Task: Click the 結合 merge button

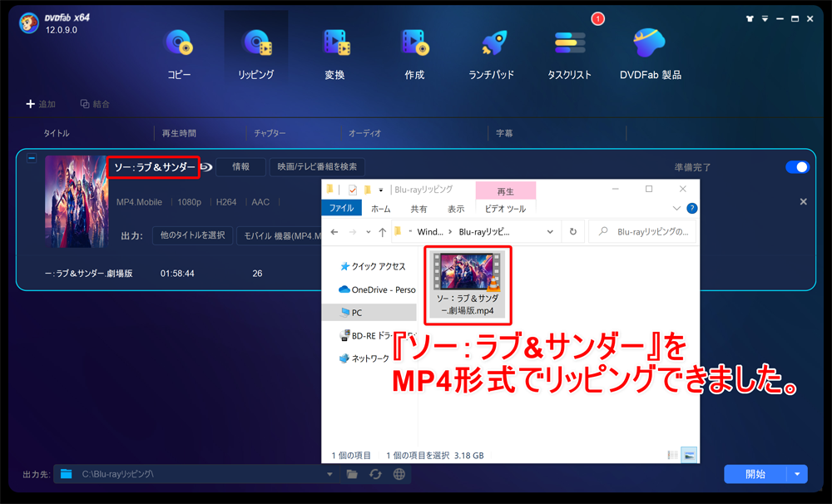Action: click(95, 104)
